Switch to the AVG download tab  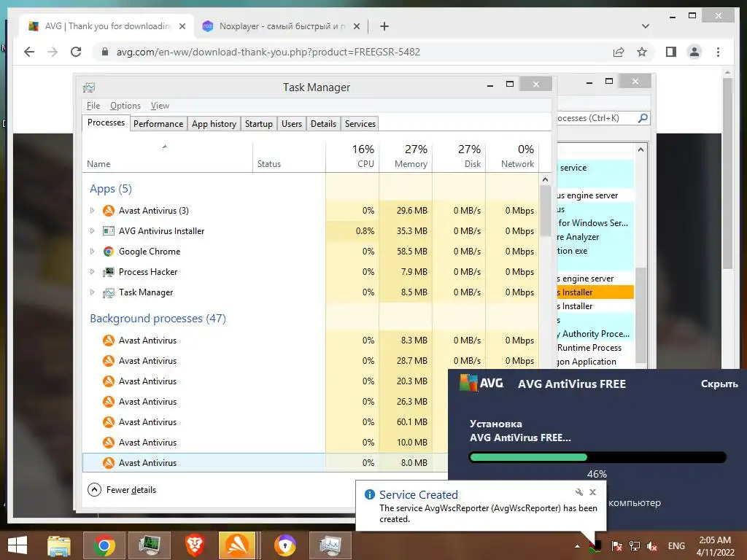point(107,26)
